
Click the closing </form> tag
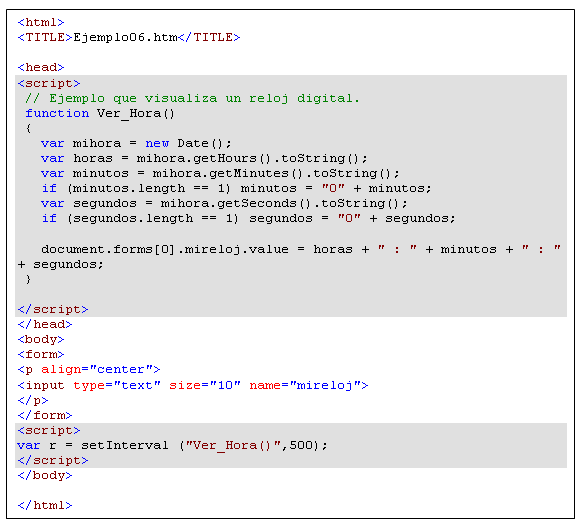45,415
